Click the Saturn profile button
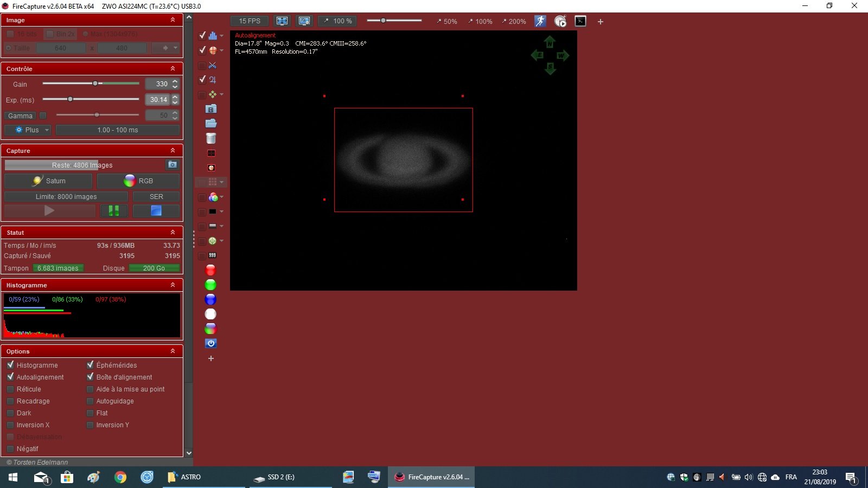The width and height of the screenshot is (868, 488). 49,181
